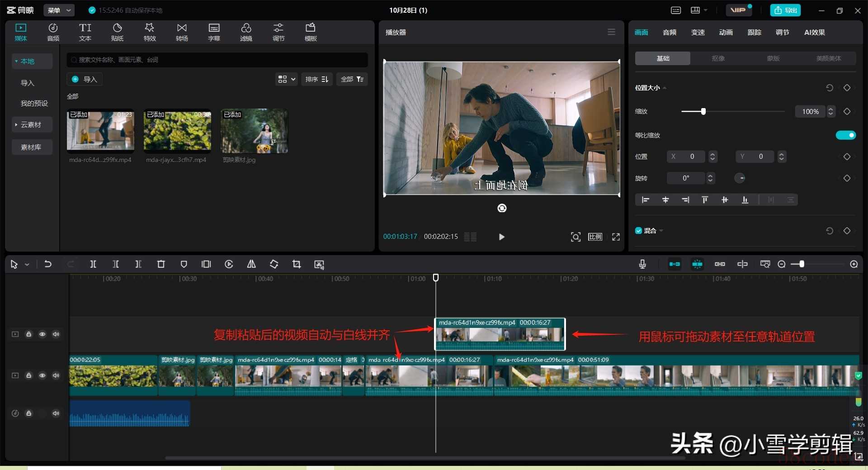
Task: Click the delete clip trash icon
Action: click(161, 264)
